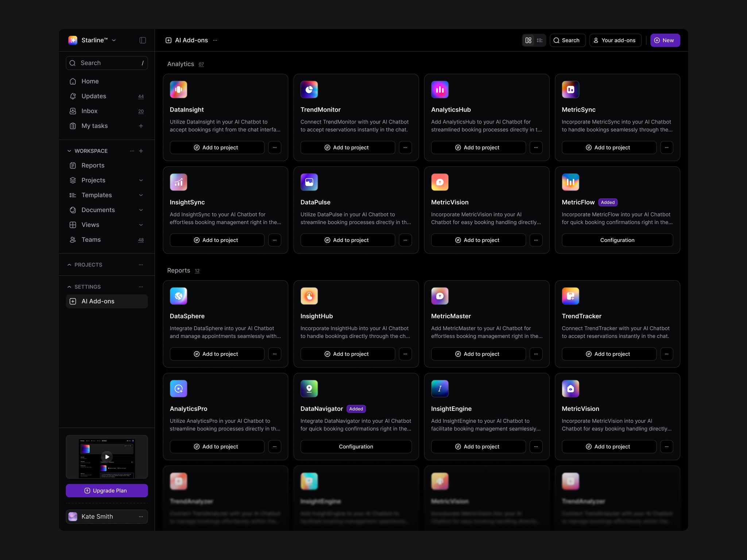Open Your add-ons
The image size is (747, 560).
pyautogui.click(x=615, y=40)
